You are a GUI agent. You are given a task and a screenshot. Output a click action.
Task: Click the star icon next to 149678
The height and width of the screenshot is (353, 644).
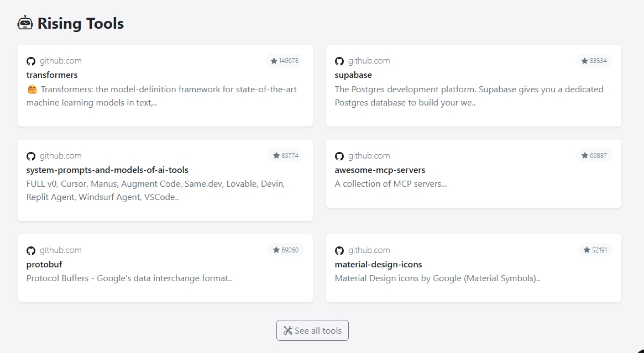point(274,61)
